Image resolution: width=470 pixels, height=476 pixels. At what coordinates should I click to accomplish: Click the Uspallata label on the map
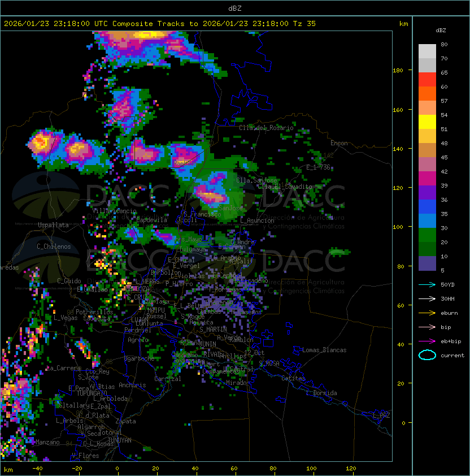(x=53, y=225)
